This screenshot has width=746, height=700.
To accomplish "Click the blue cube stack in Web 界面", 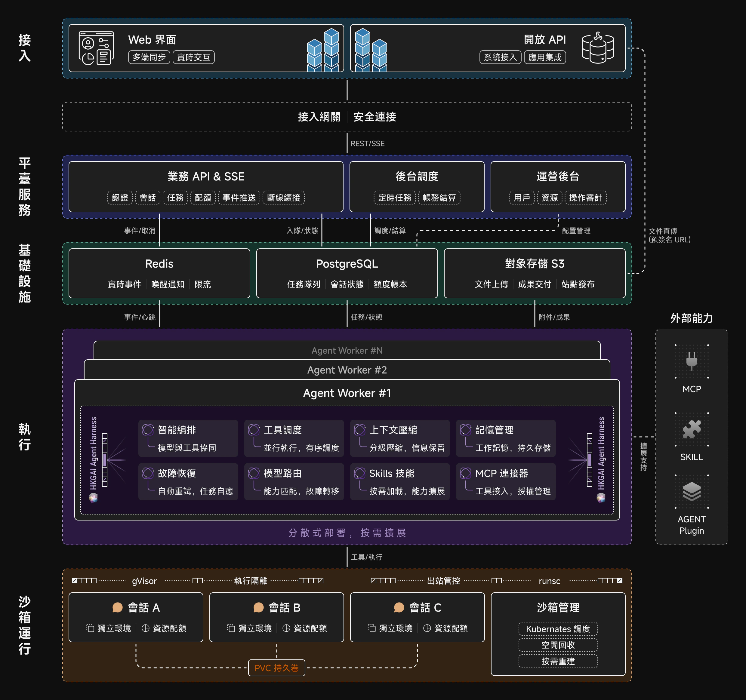I will 323,50.
